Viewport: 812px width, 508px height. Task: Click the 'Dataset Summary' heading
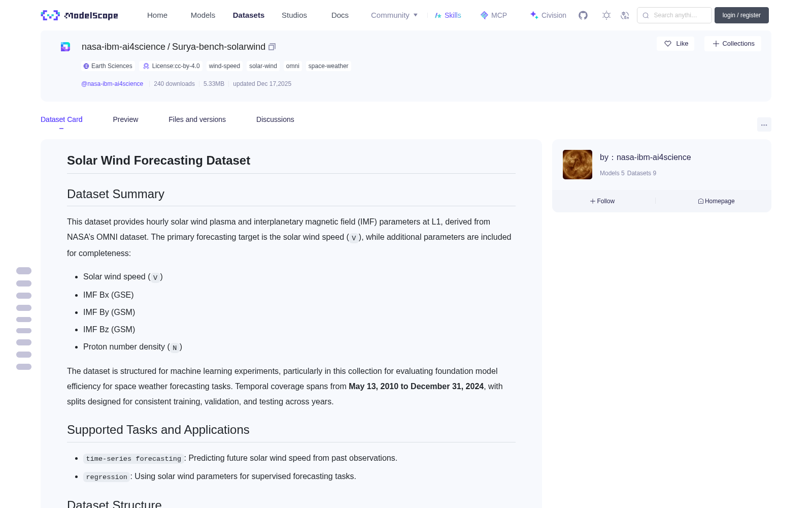point(116,194)
